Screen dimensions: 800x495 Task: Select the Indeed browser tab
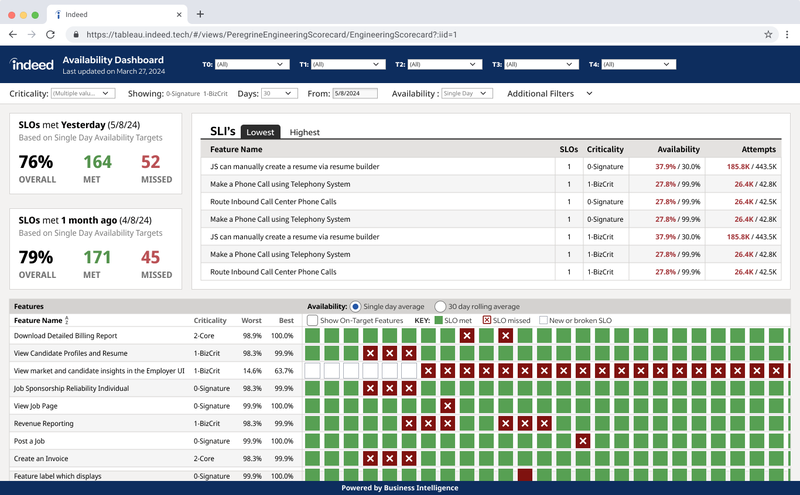click(x=117, y=14)
